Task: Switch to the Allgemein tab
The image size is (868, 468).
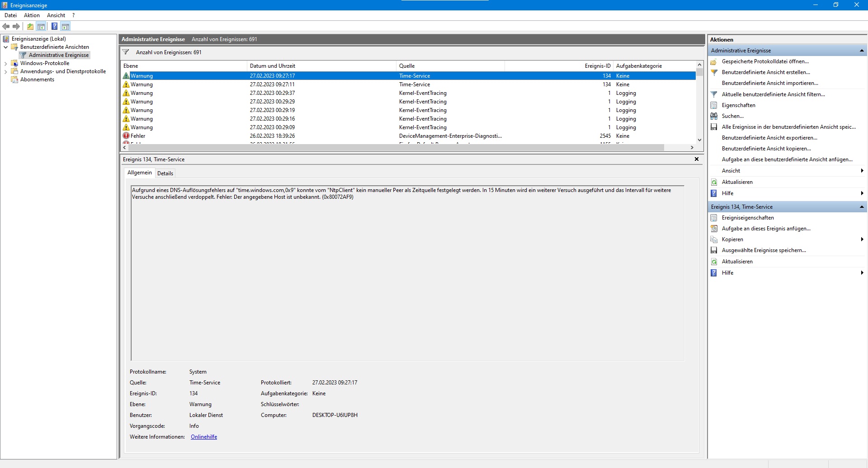Action: tap(140, 173)
